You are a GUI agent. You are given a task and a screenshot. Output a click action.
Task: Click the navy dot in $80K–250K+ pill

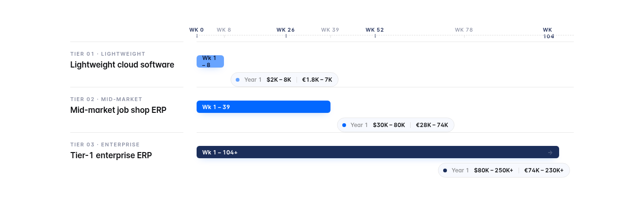point(445,170)
